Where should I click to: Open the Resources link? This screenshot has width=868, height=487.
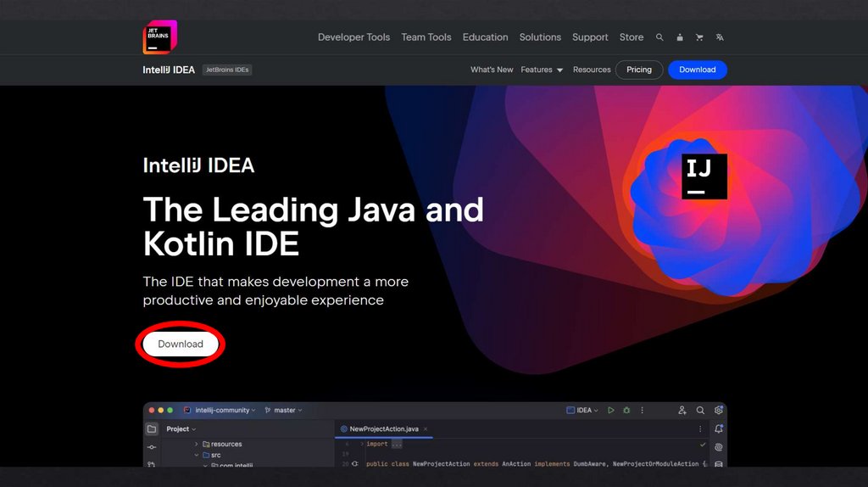(x=592, y=70)
